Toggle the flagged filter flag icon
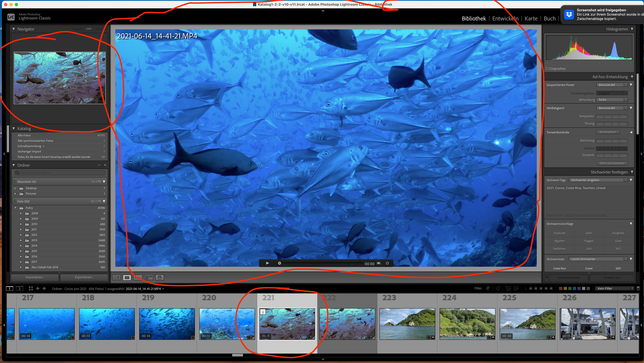The width and height of the screenshot is (644, 363). tap(487, 288)
